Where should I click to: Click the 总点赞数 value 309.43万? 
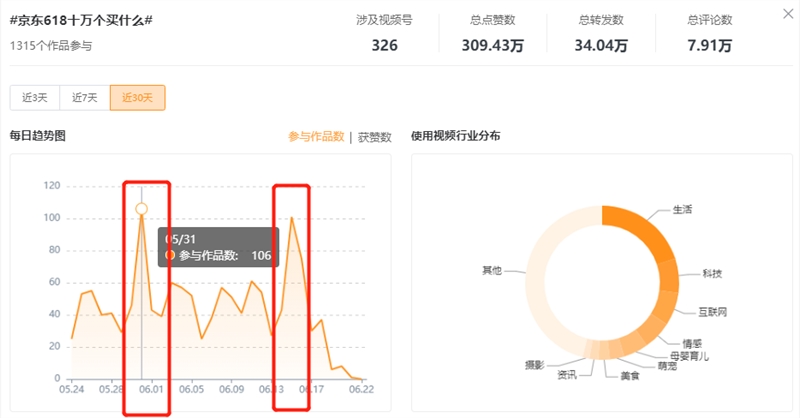coord(493,45)
